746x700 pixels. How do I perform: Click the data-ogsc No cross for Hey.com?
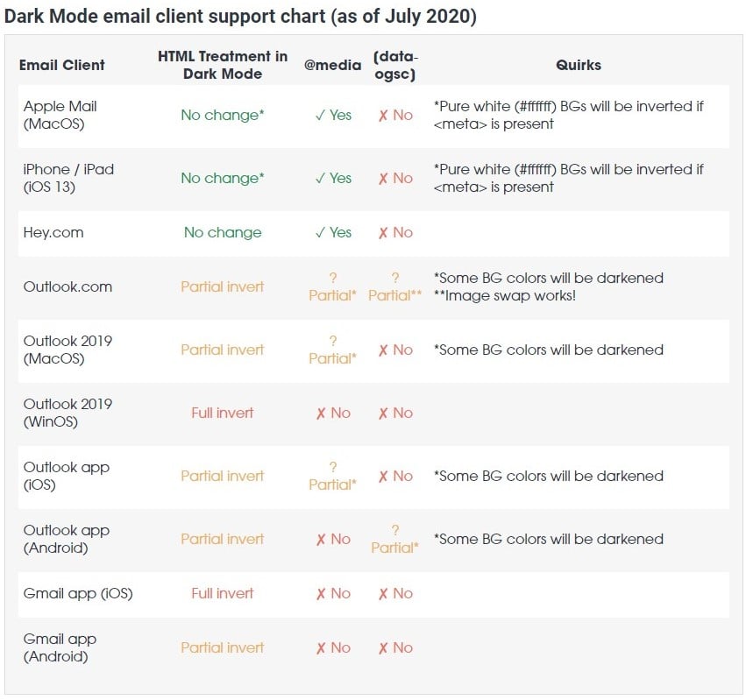coord(383,233)
